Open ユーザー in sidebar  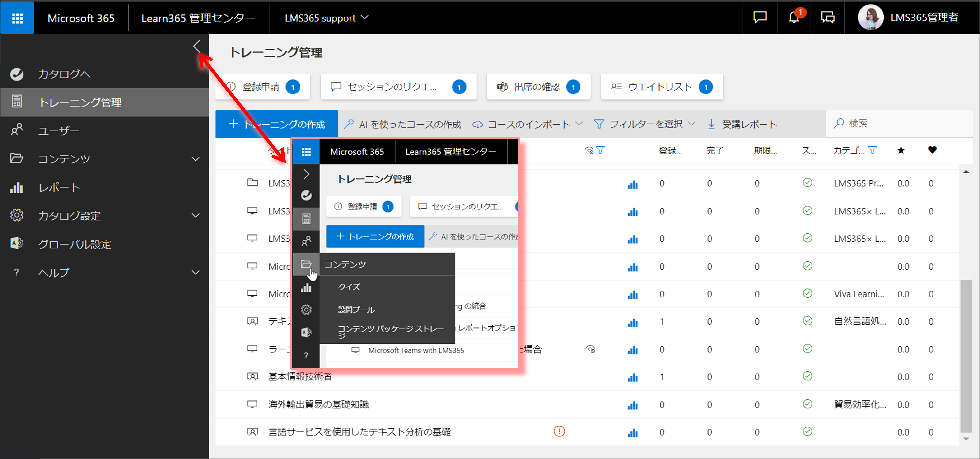pos(105,130)
